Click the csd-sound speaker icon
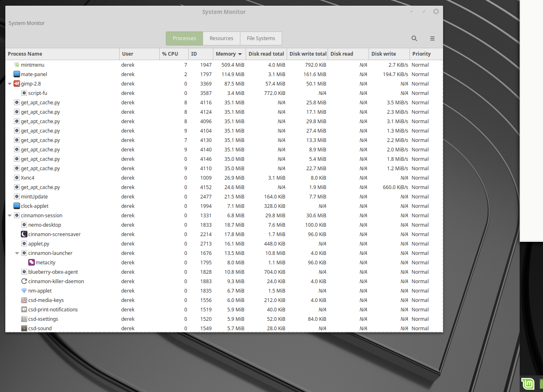 (24, 328)
